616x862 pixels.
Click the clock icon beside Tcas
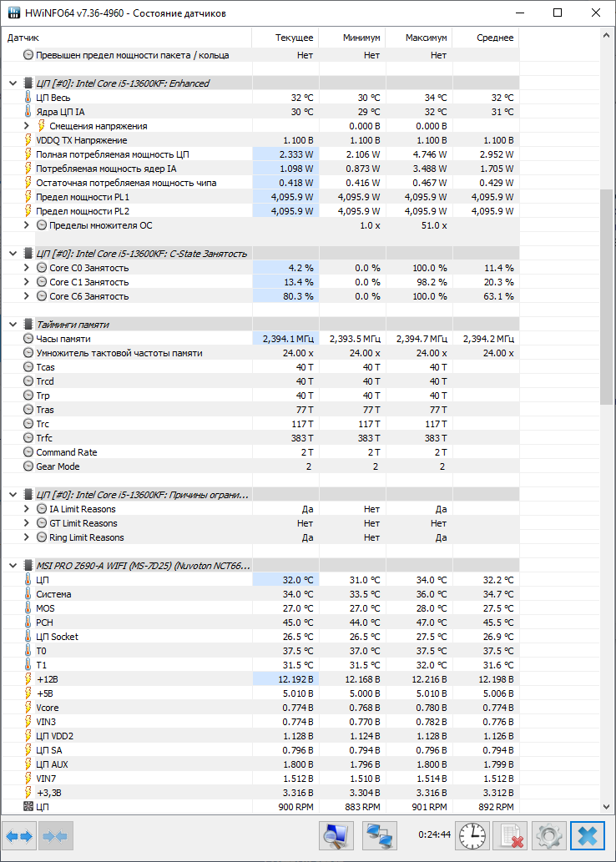point(28,367)
